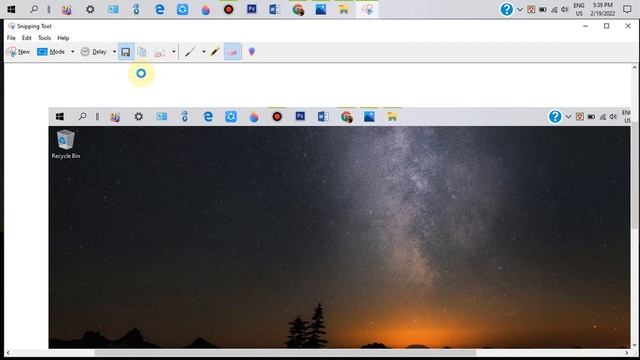Image resolution: width=640 pixels, height=360 pixels.
Task: Start a New snip
Action: pos(19,52)
